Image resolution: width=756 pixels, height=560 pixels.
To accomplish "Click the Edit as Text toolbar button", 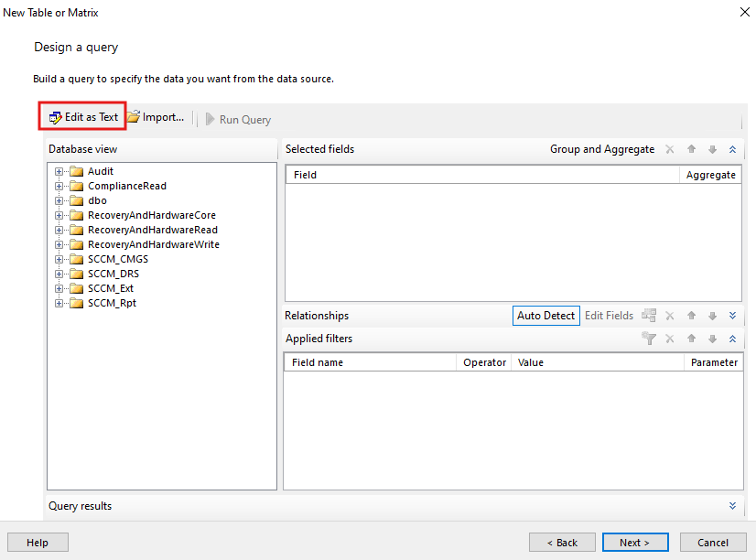I will (x=83, y=117).
